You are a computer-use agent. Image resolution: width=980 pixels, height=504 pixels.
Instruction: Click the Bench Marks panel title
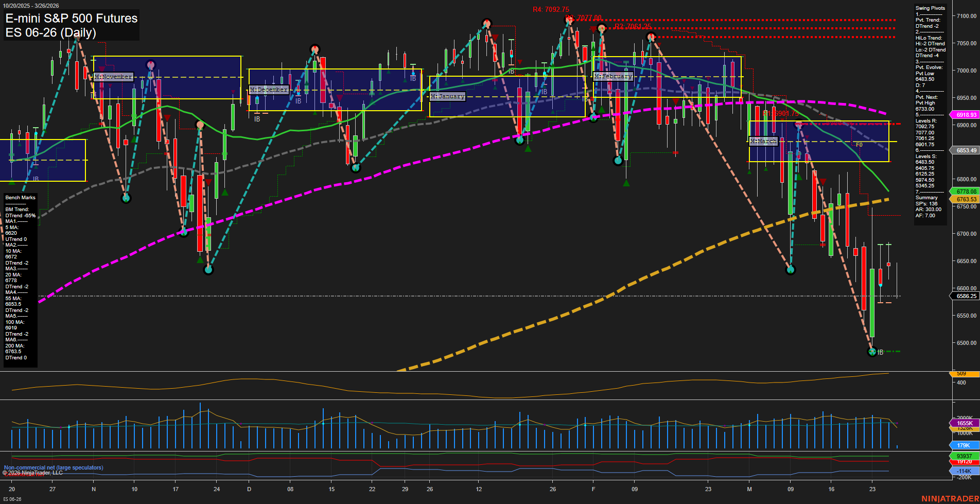click(20, 197)
